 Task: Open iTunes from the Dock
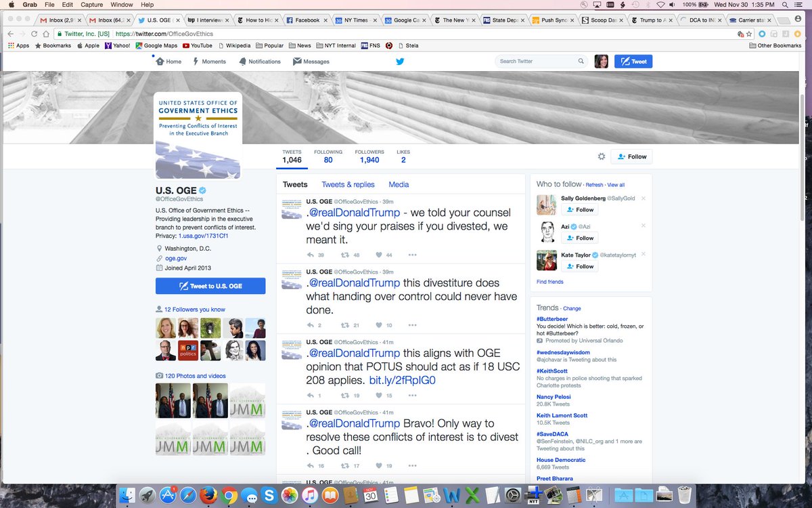[x=309, y=495]
